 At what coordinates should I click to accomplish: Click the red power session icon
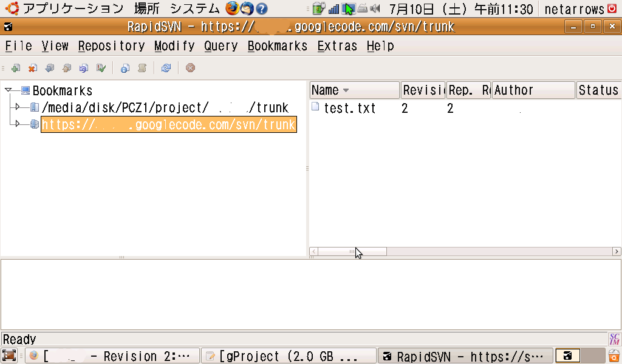pos(612,8)
